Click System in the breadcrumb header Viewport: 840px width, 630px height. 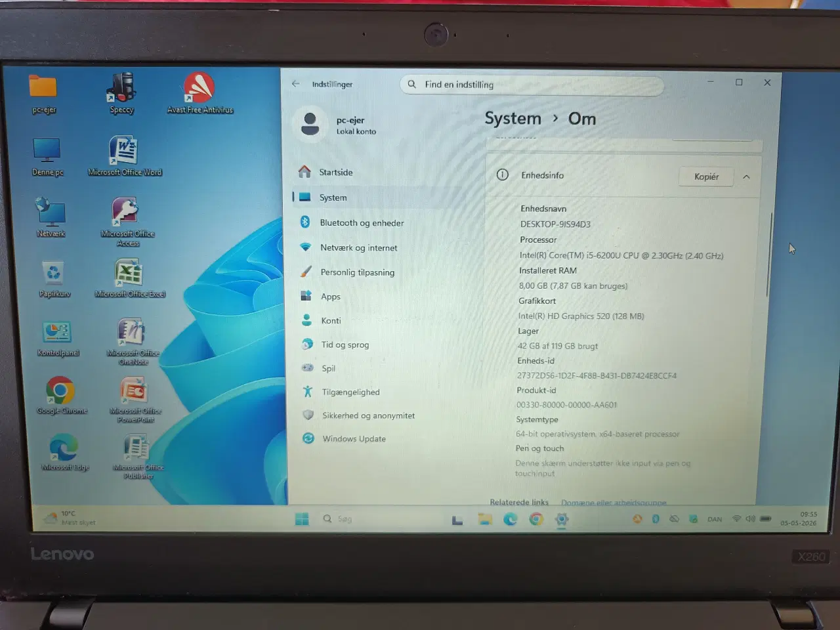click(x=513, y=119)
